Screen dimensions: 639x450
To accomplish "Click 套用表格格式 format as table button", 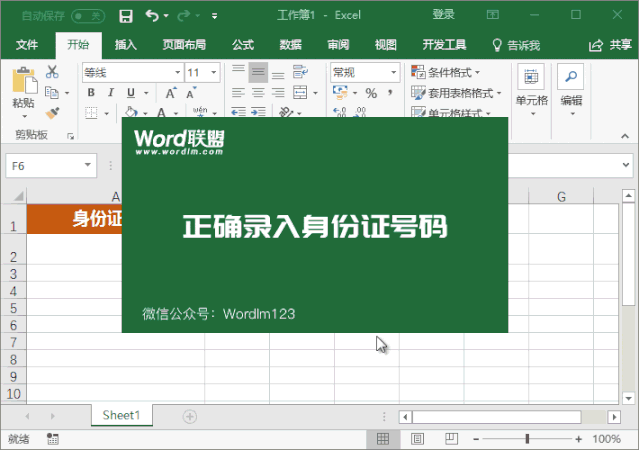I will coord(456,93).
